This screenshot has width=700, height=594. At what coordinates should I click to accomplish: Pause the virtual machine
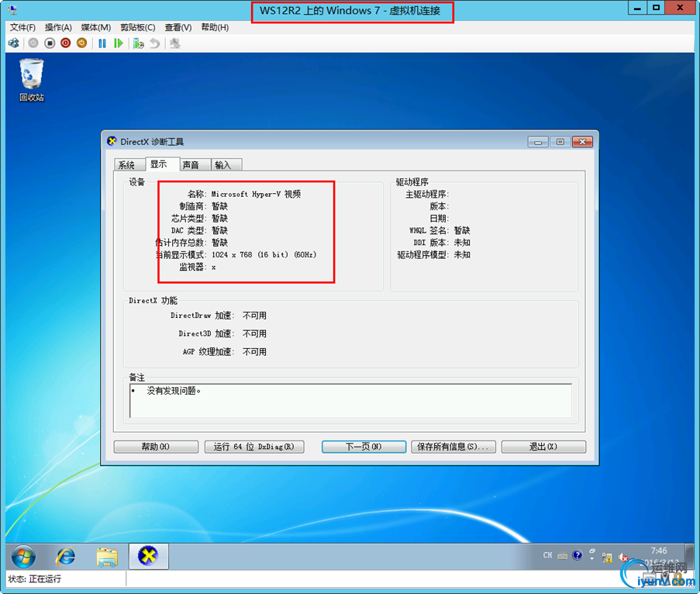pyautogui.click(x=102, y=43)
